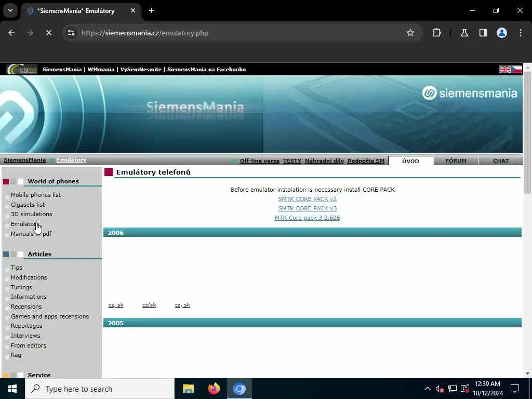Open Interviews in the Articles menu
The image size is (532, 399).
click(25, 336)
